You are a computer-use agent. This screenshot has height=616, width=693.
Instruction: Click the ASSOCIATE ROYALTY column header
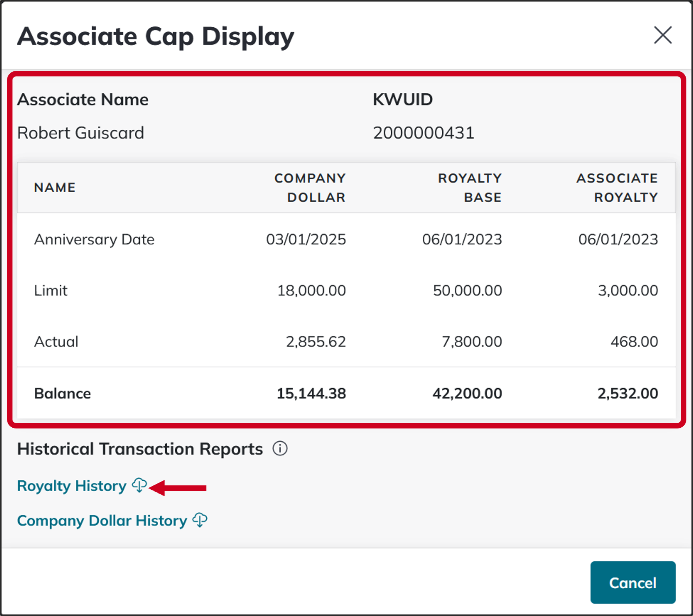tap(617, 187)
